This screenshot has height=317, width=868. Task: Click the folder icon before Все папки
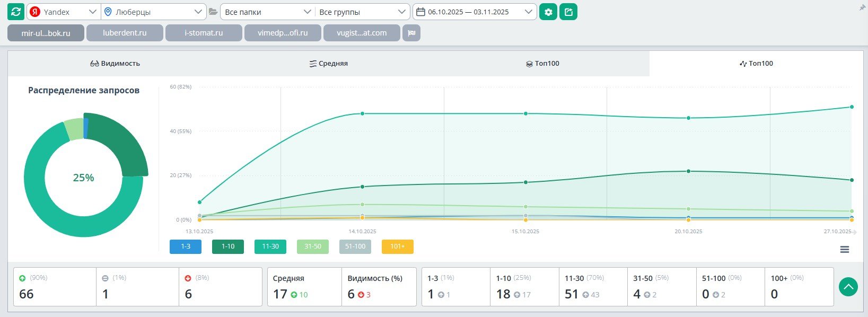coord(213,12)
